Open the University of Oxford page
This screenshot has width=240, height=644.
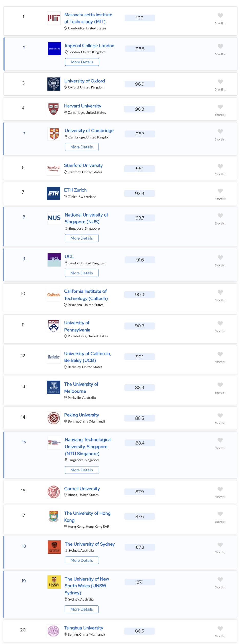[84, 81]
